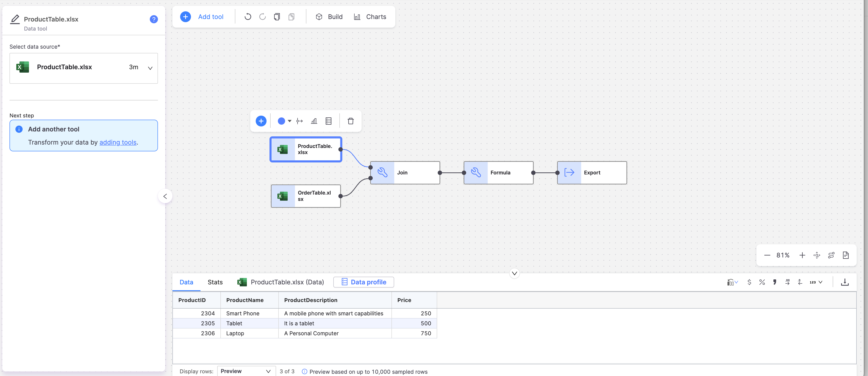Click the node connection arrow icon
868x376 pixels.
[300, 121]
